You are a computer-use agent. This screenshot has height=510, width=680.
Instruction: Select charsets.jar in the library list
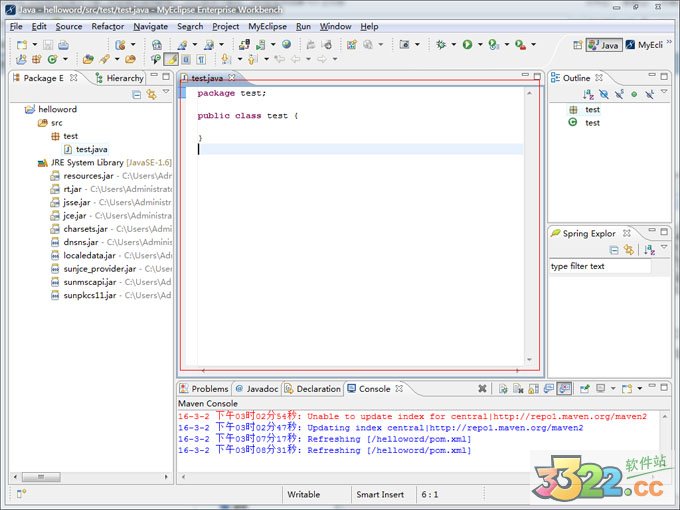[111, 229]
